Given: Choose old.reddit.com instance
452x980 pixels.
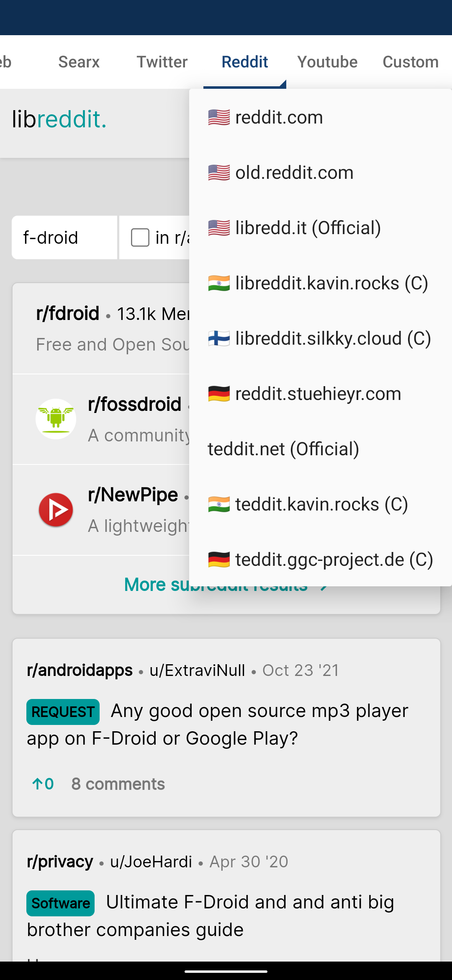Looking at the screenshot, I should click(294, 173).
